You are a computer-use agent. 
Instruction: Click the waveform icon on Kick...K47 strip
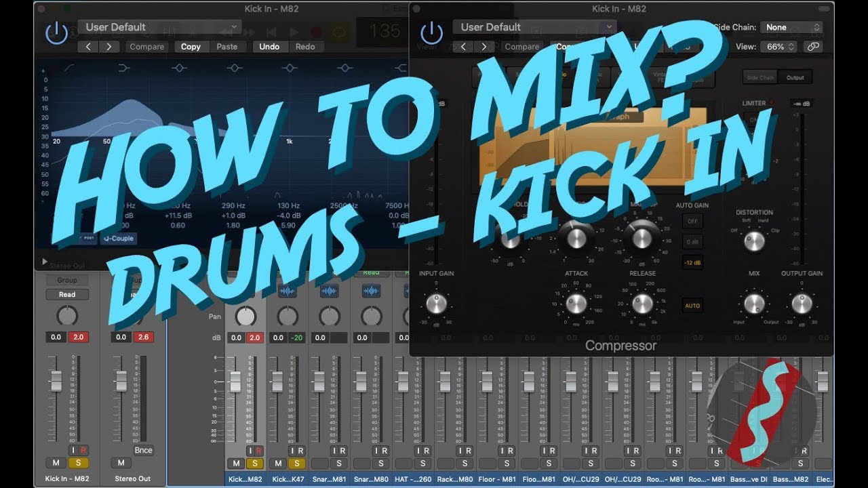[288, 291]
